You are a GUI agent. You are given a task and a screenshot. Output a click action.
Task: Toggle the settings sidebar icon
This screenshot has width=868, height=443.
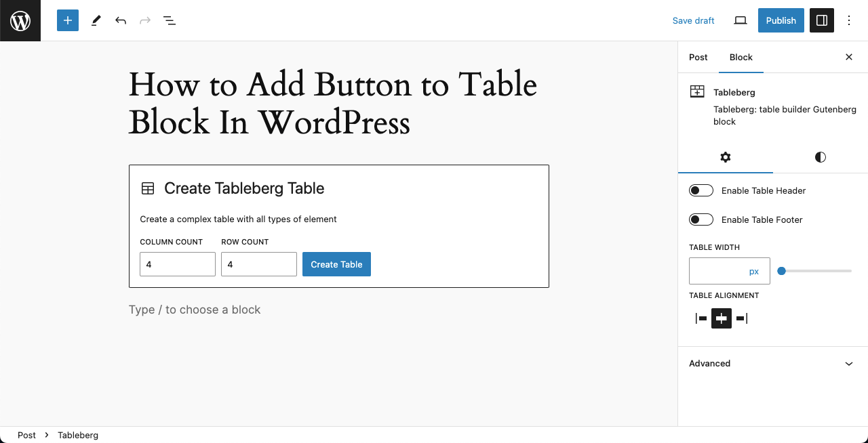tap(821, 20)
